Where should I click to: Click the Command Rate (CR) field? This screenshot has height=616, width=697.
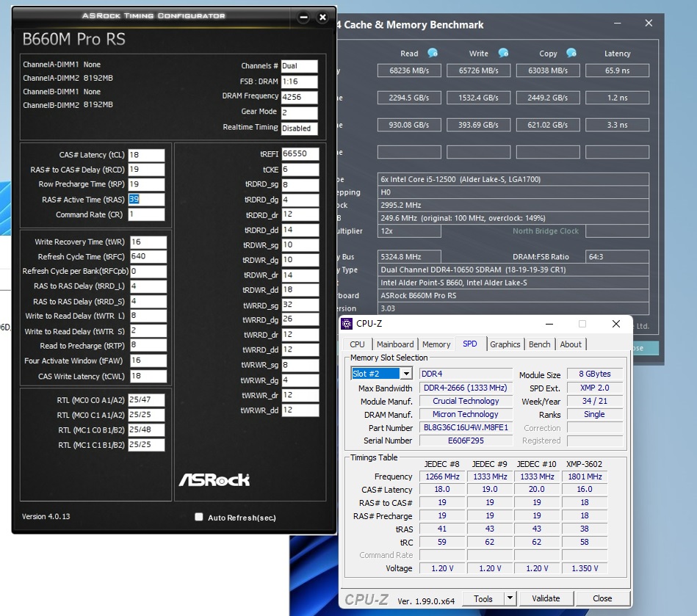coord(146,214)
